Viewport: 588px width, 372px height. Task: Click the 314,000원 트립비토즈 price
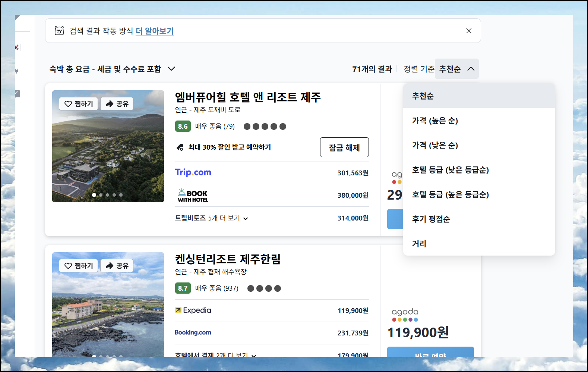point(353,218)
